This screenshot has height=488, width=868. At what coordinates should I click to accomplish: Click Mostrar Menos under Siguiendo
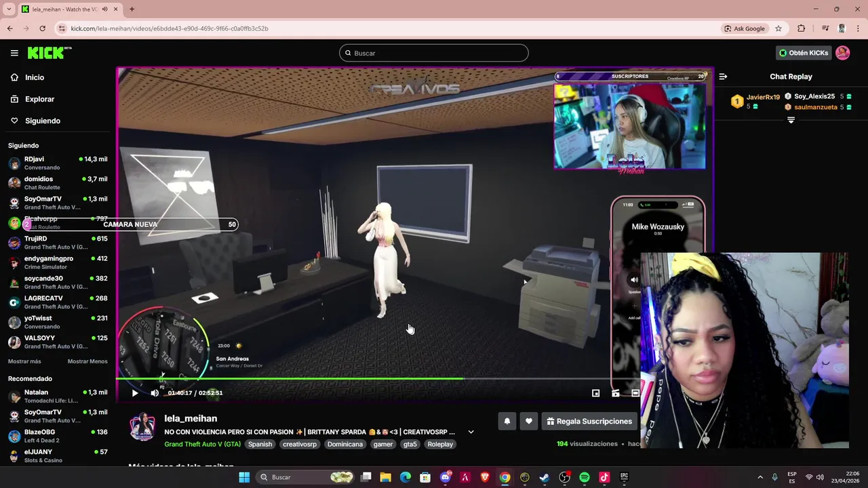[x=87, y=361]
